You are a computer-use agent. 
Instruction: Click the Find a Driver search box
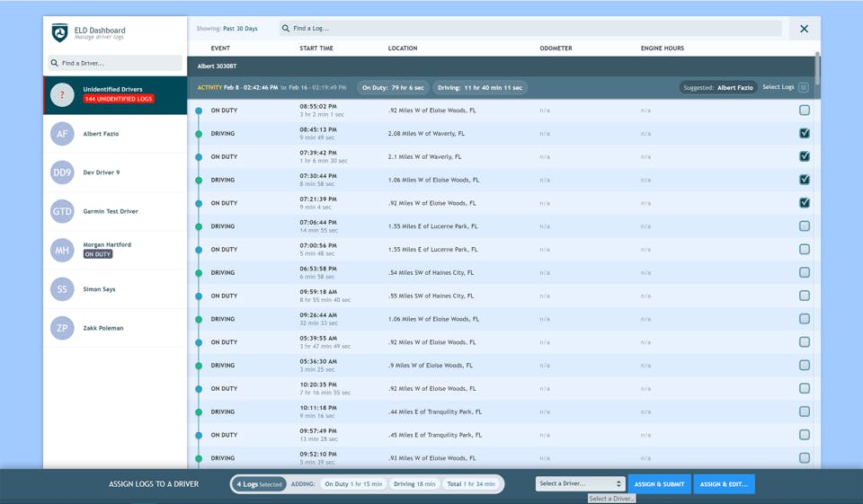[115, 63]
